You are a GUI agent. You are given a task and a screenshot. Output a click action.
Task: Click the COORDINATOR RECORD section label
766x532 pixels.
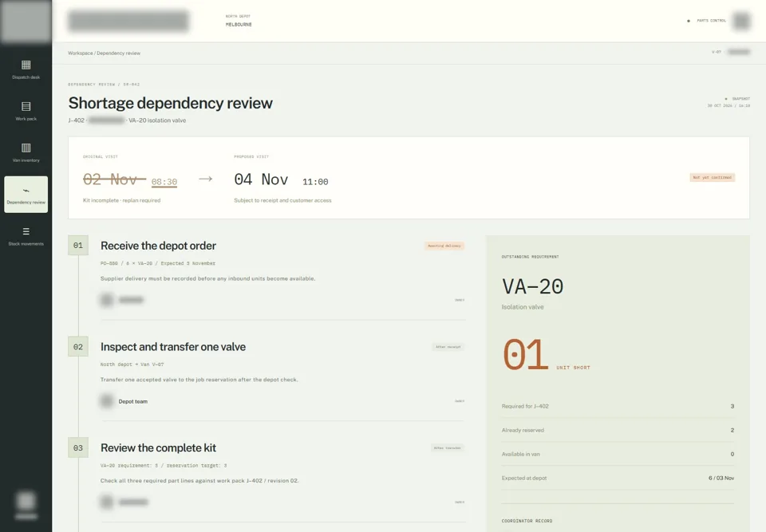coord(527,521)
